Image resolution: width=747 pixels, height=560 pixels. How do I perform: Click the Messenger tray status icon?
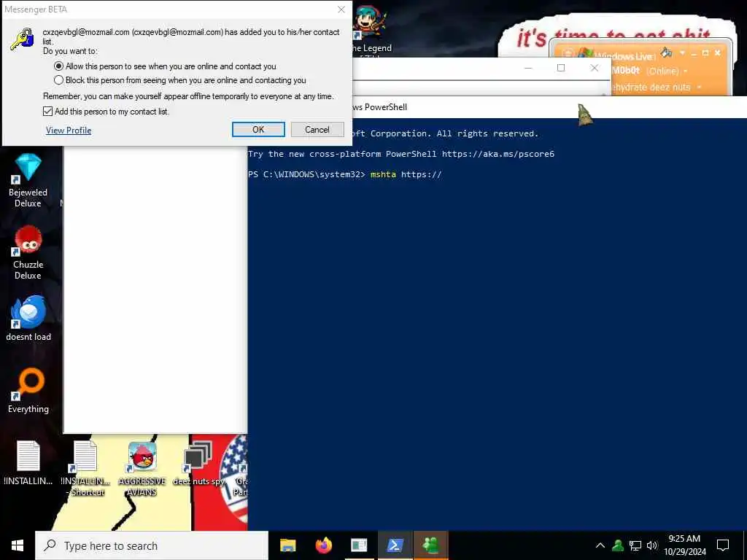(618, 545)
